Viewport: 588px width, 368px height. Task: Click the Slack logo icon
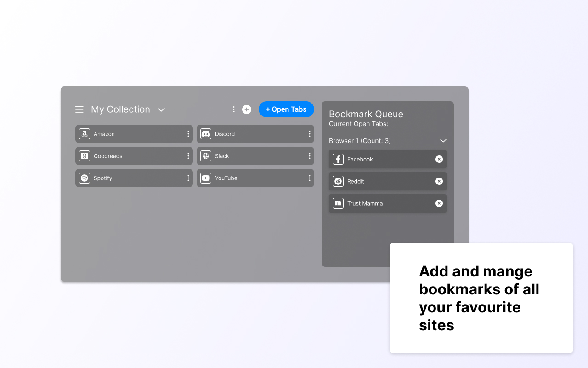206,156
